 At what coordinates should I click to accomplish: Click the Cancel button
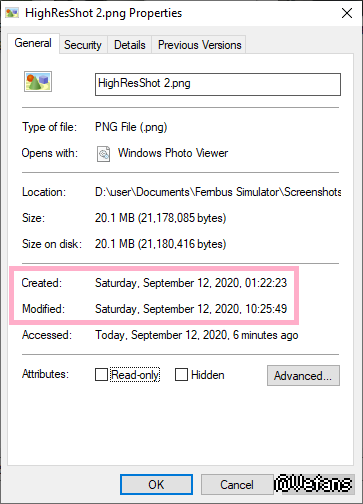click(237, 484)
